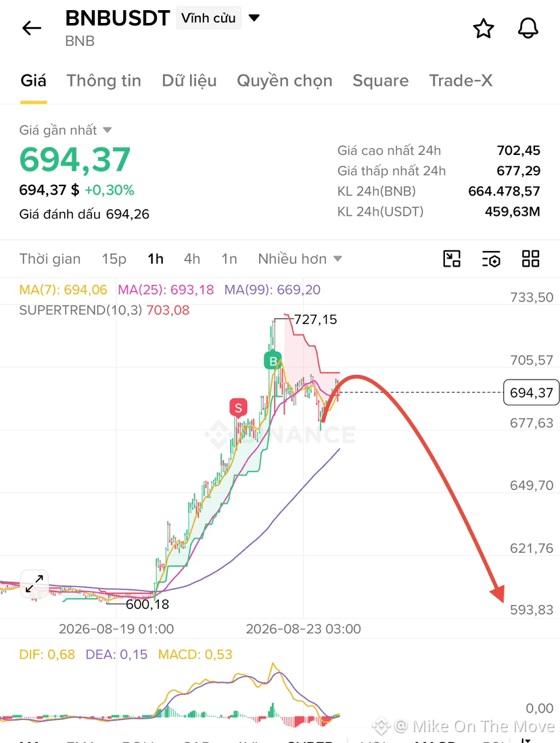The image size is (560, 743).
Task: Open the chart drawing tools icon
Action: 452,258
